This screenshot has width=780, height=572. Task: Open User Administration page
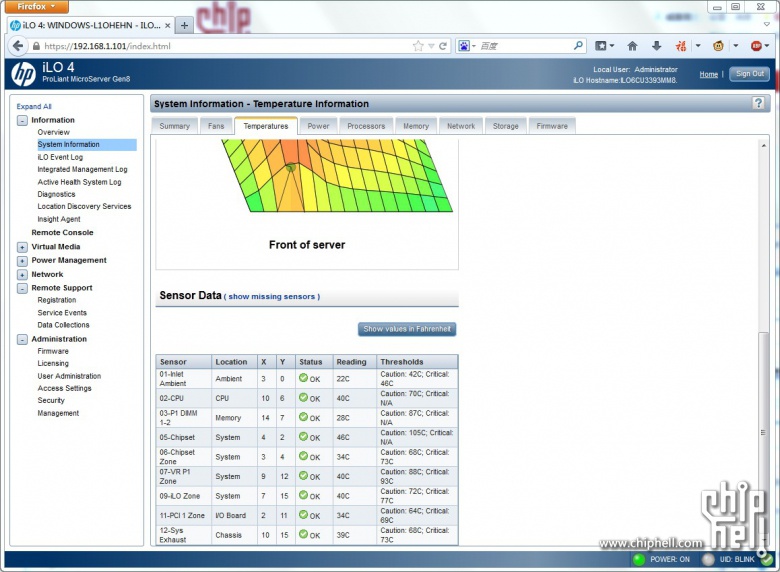point(69,377)
